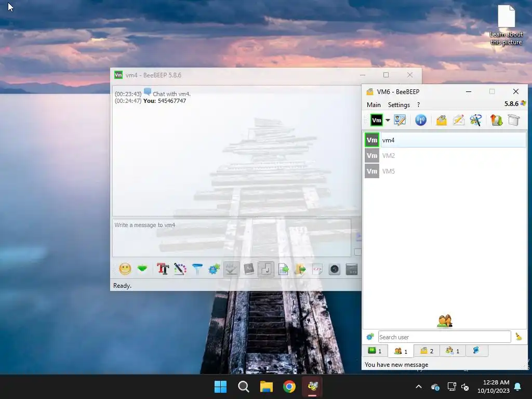This screenshot has height=399, width=532.
Task: Click the 'Chat with vm4.' header line
Action: click(171, 94)
